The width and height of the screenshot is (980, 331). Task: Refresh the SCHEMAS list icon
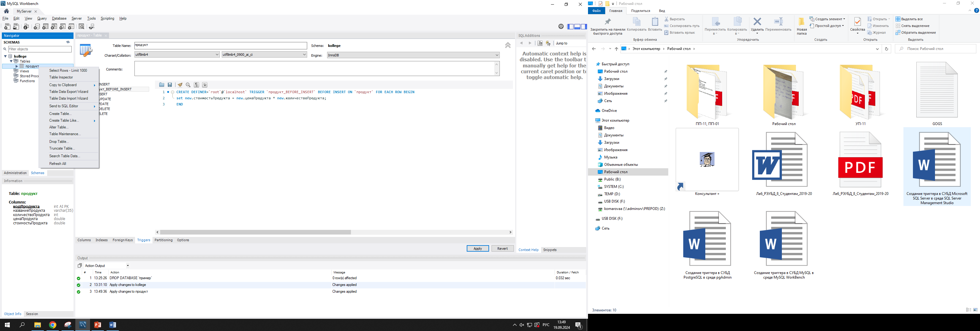click(x=68, y=42)
